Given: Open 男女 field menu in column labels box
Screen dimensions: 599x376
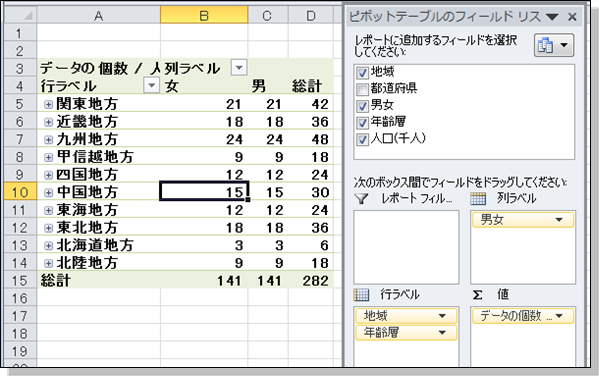Looking at the screenshot, I should 559,220.
